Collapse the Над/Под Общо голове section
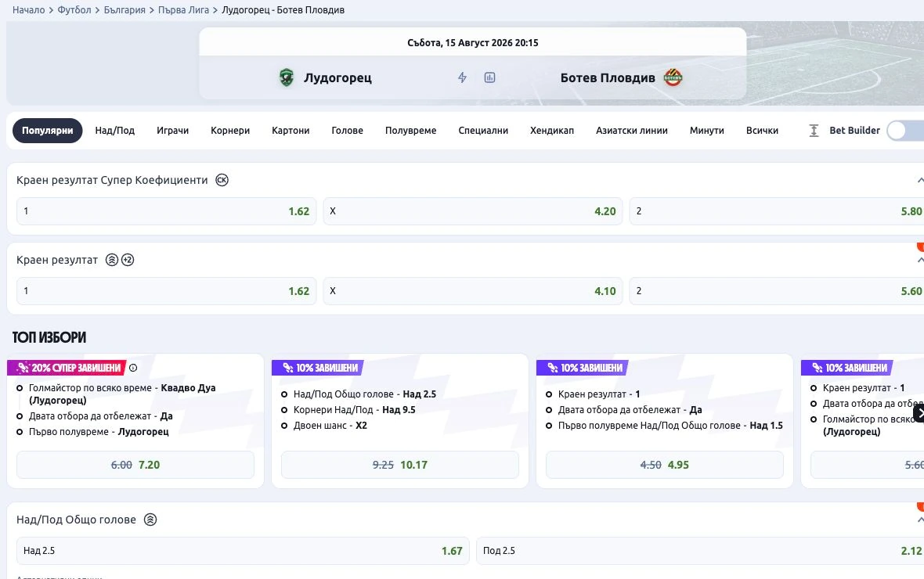 pos(920,520)
